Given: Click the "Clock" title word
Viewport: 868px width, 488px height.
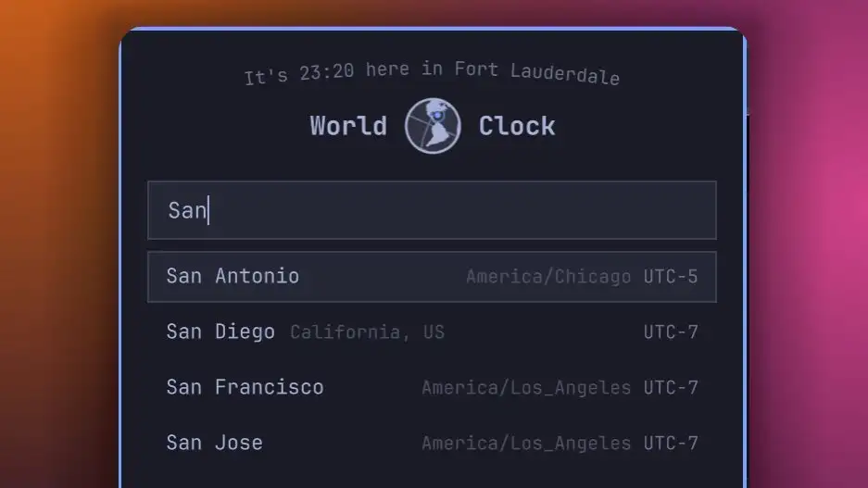Looking at the screenshot, I should (517, 126).
